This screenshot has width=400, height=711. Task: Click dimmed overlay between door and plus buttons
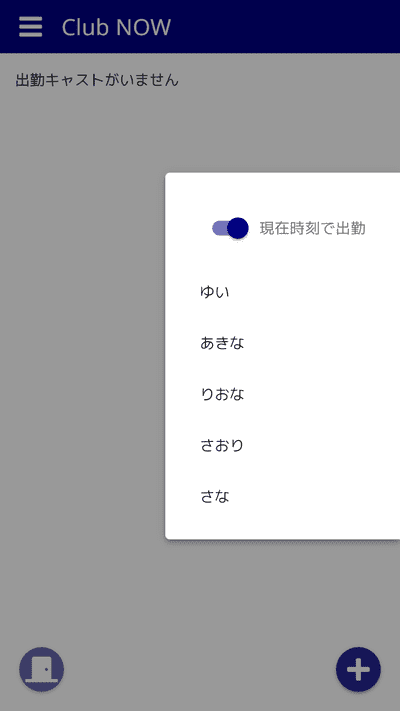tap(200, 669)
